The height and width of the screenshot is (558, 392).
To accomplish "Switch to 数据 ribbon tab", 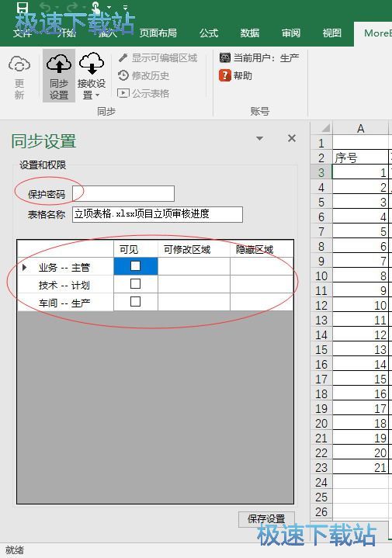I will coord(250,33).
